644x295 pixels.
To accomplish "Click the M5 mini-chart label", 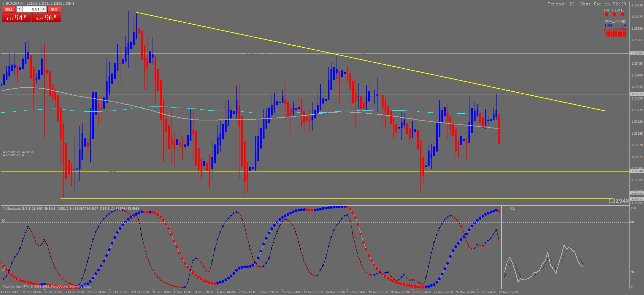I will 512,208.
